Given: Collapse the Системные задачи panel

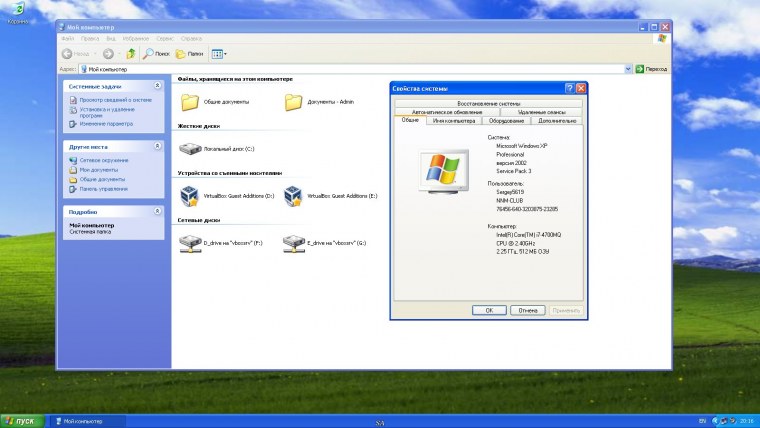Looking at the screenshot, I should point(156,86).
